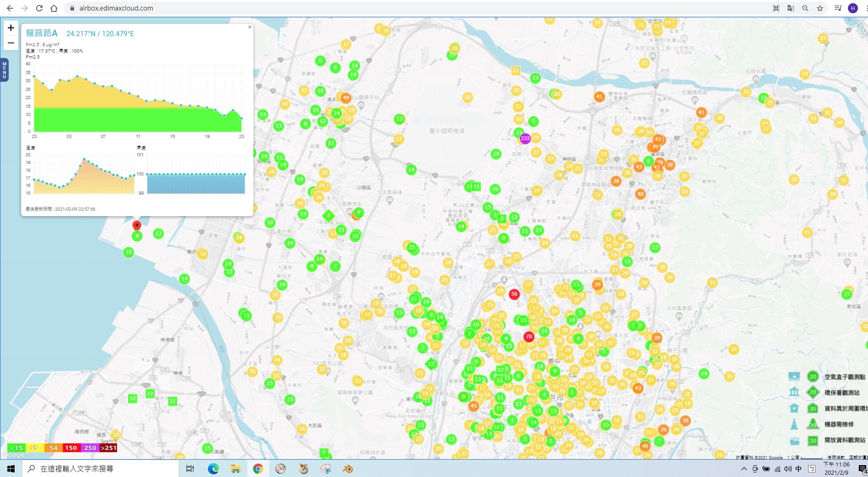Click the 濕度 humidity chart in popup
868x477 pixels.
coord(196,175)
